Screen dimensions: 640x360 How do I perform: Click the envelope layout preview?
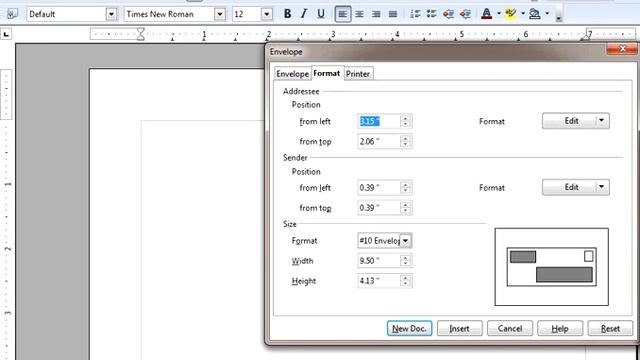(551, 267)
